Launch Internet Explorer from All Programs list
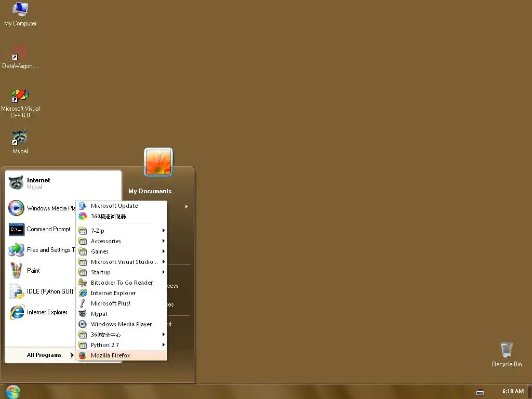Screen dimensions: 532x399 click(x=122, y=293)
